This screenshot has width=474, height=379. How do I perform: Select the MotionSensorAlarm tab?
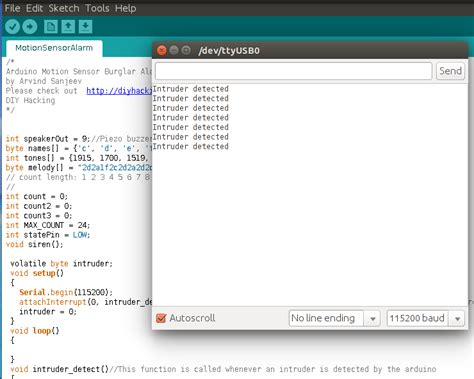pos(54,48)
